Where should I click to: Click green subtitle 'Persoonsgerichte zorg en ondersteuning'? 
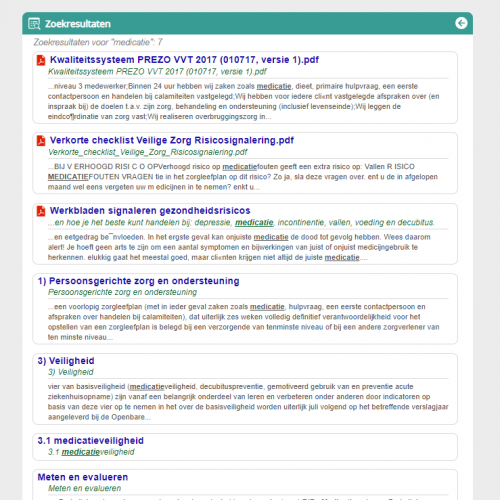point(122,292)
